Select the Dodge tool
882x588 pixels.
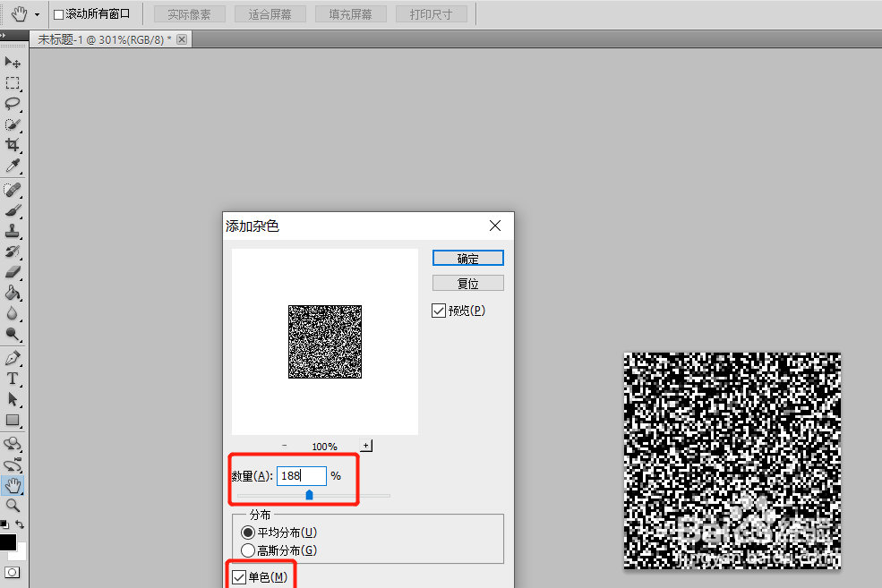click(13, 335)
